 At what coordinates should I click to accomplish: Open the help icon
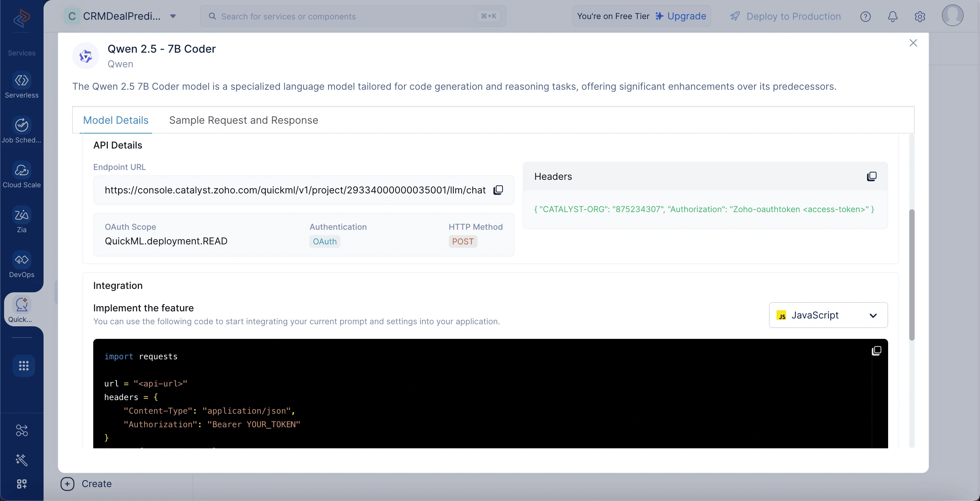tap(865, 16)
